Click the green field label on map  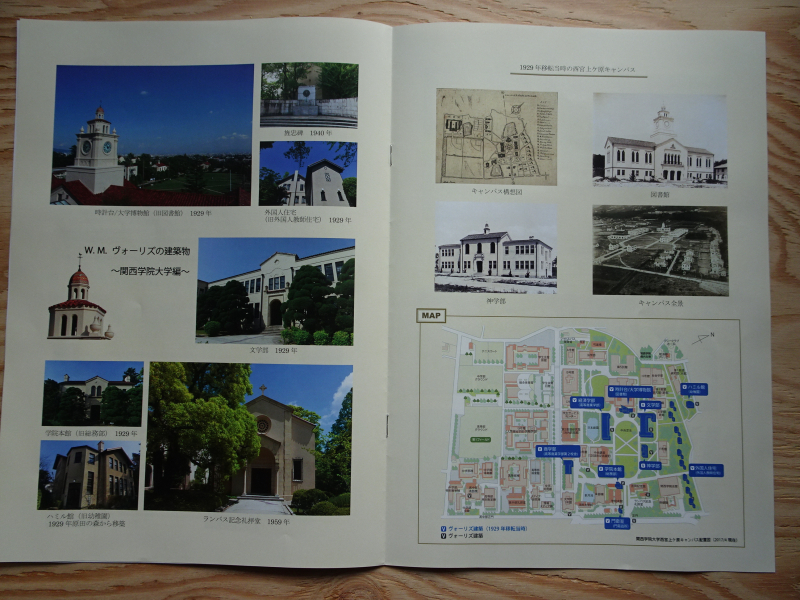pyautogui.click(x=480, y=439)
